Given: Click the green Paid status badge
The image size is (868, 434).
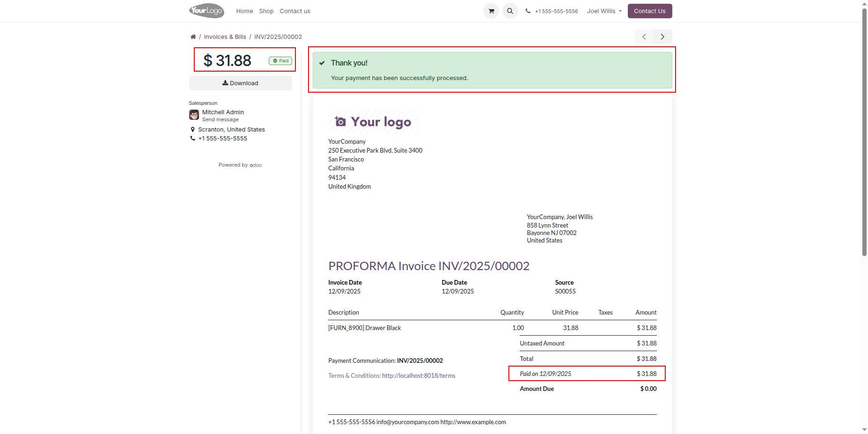Looking at the screenshot, I should (280, 61).
